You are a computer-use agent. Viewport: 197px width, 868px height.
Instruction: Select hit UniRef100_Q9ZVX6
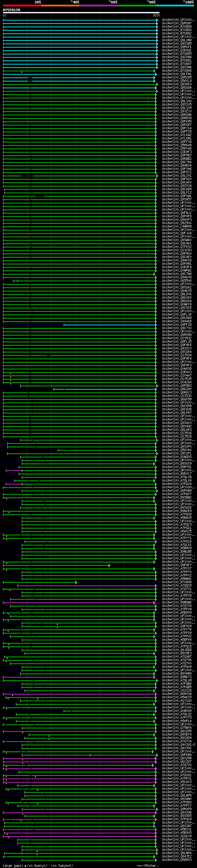pyautogui.click(x=177, y=186)
